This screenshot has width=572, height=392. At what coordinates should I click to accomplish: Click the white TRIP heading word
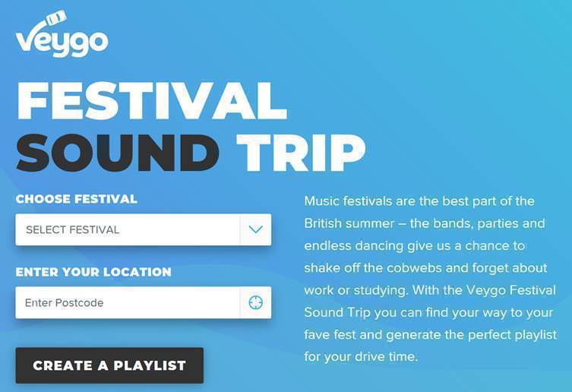[301, 153]
